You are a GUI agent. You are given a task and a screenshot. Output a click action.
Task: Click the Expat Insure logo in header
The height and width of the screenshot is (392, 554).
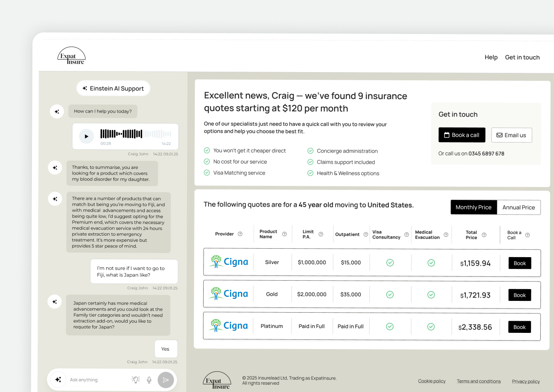tap(72, 56)
